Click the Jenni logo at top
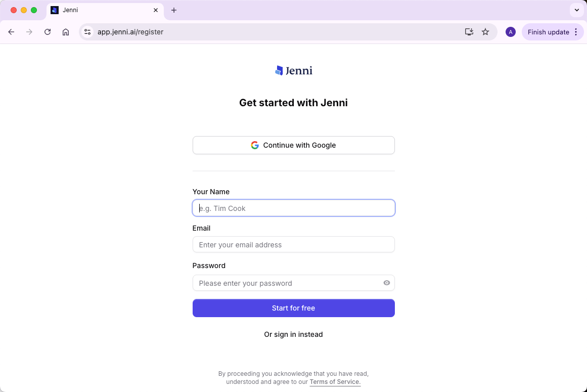 pos(293,71)
